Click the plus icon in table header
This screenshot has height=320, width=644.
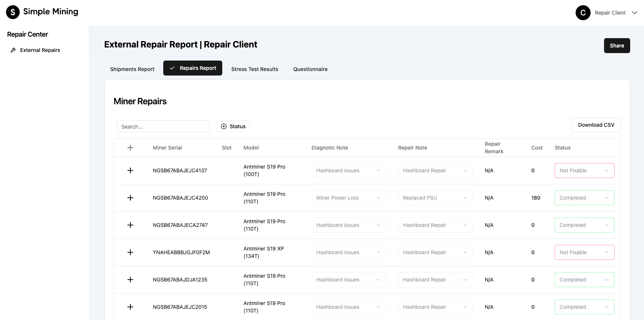pos(130,148)
